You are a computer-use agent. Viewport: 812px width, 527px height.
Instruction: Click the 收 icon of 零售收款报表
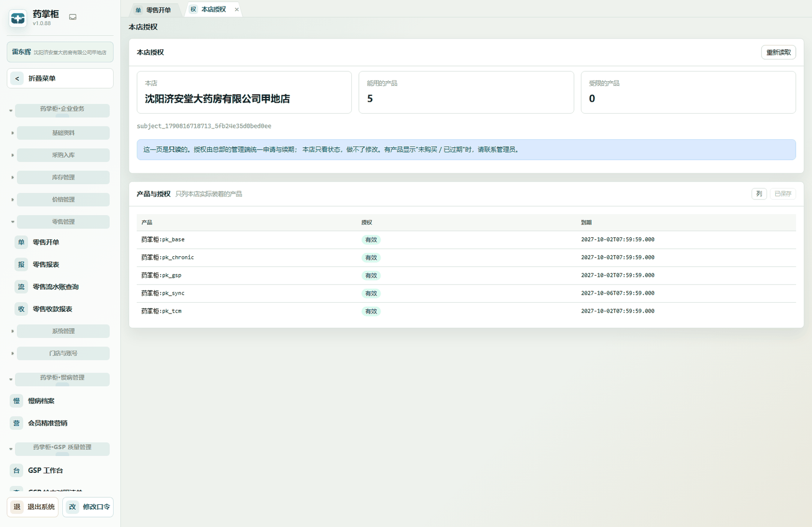tap(21, 309)
